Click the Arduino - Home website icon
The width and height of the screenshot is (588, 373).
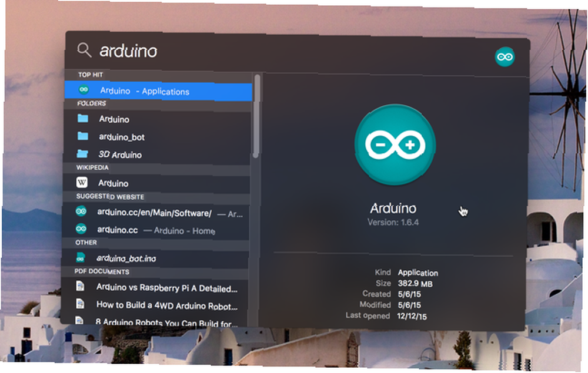coord(81,228)
